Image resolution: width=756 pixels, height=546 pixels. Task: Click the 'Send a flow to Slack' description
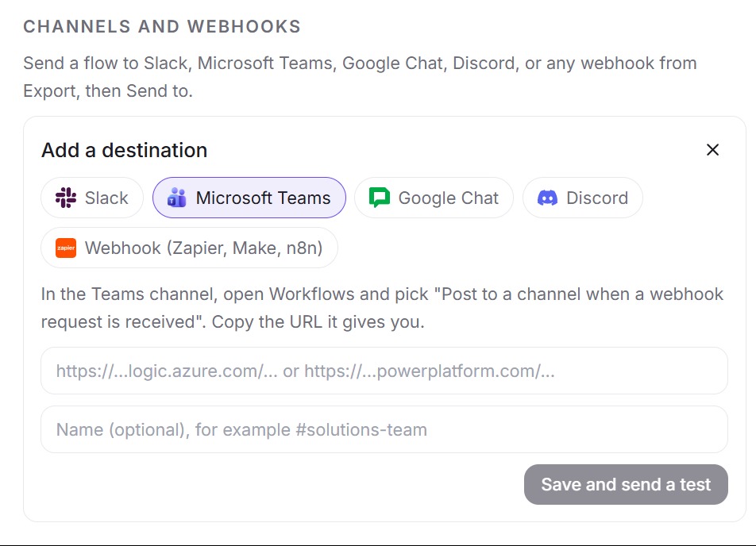[361, 77]
